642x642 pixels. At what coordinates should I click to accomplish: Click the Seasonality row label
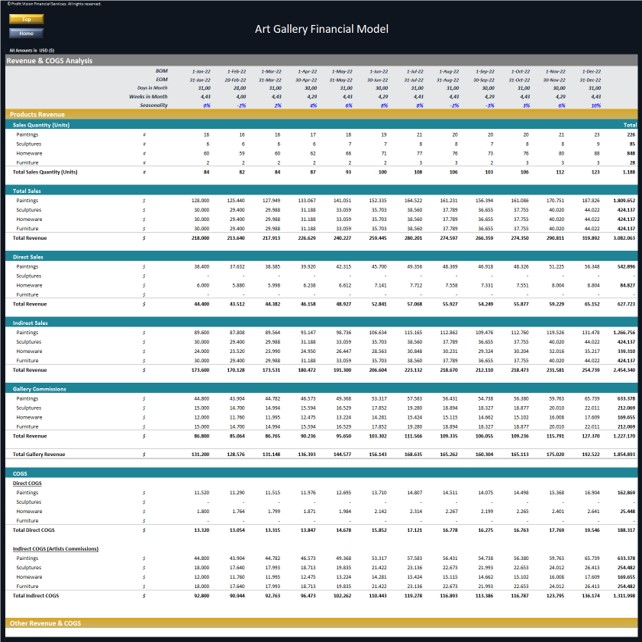point(154,105)
